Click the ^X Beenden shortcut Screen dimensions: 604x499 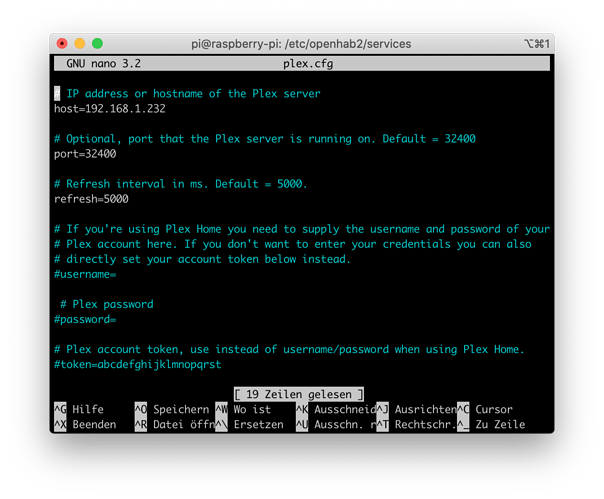coord(85,424)
